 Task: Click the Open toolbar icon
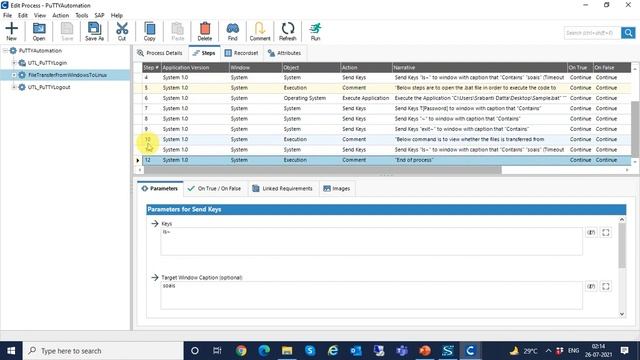point(39,31)
